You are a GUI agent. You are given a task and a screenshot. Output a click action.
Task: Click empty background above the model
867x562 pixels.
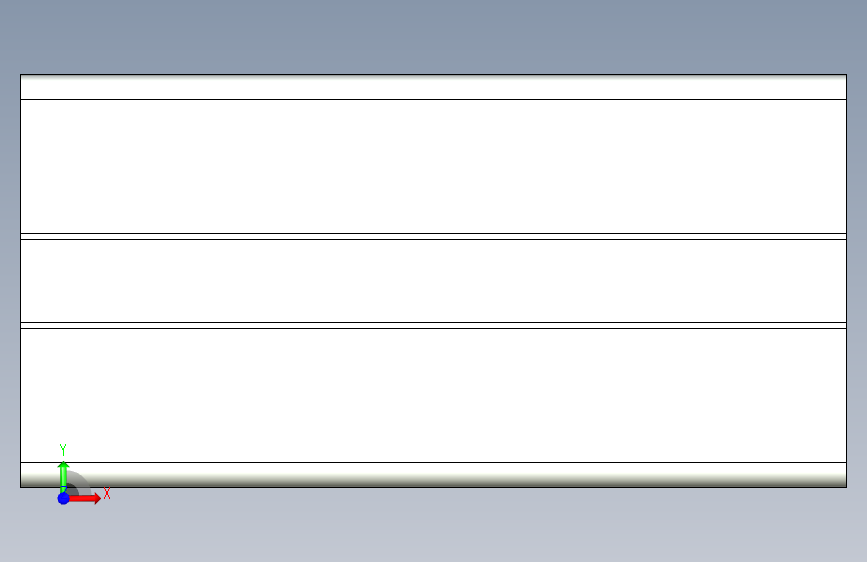click(x=434, y=36)
